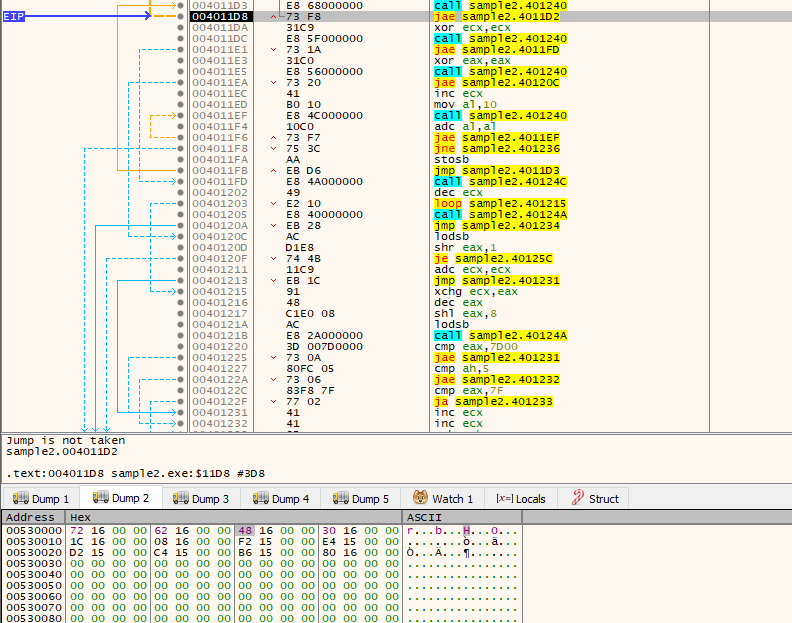Click instruction 'mov al,10'
Image resolution: width=792 pixels, height=623 pixels.
pos(465,105)
